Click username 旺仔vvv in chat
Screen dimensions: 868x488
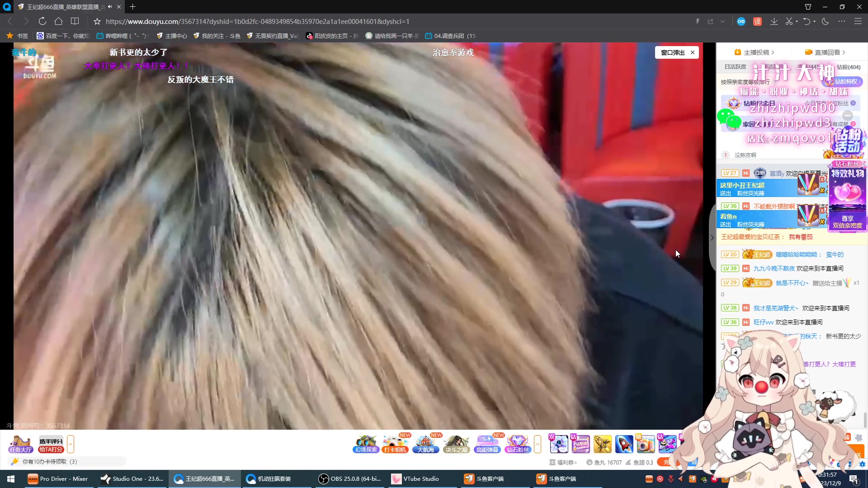764,322
